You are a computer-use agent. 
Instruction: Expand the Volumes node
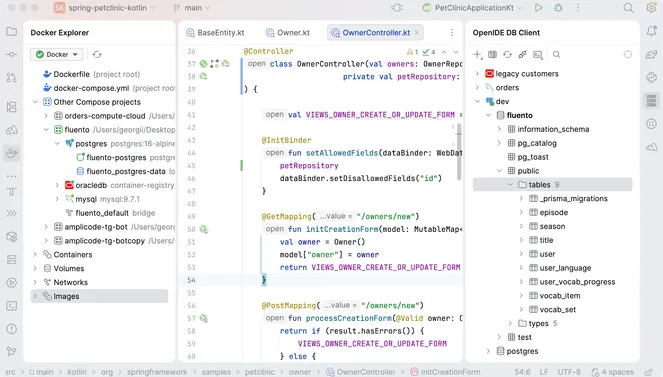(36, 268)
